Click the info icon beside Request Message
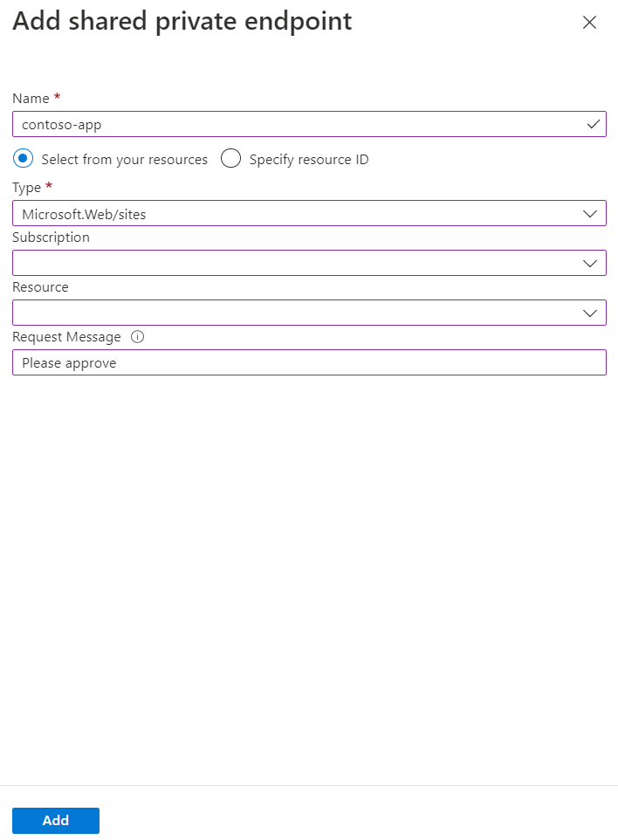The image size is (618, 840). (x=137, y=337)
